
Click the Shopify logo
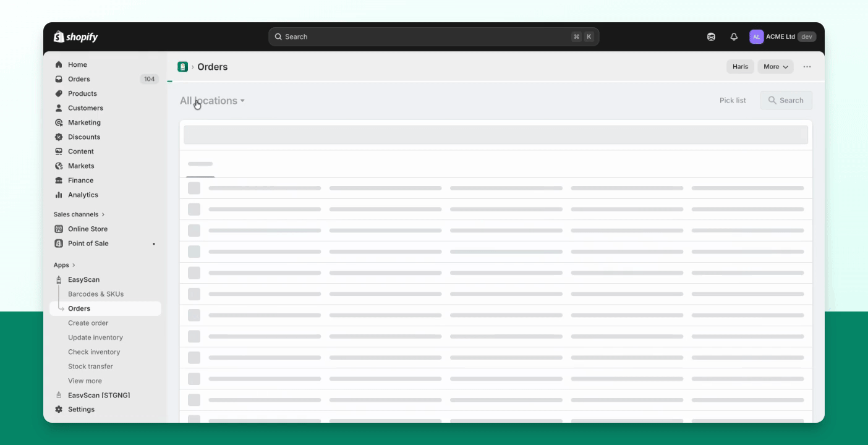pos(75,37)
